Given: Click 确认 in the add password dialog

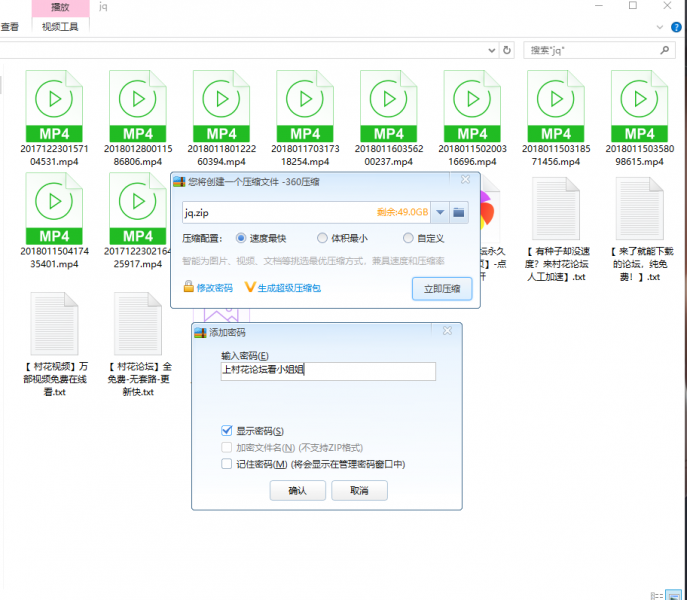Looking at the screenshot, I should (x=298, y=491).
